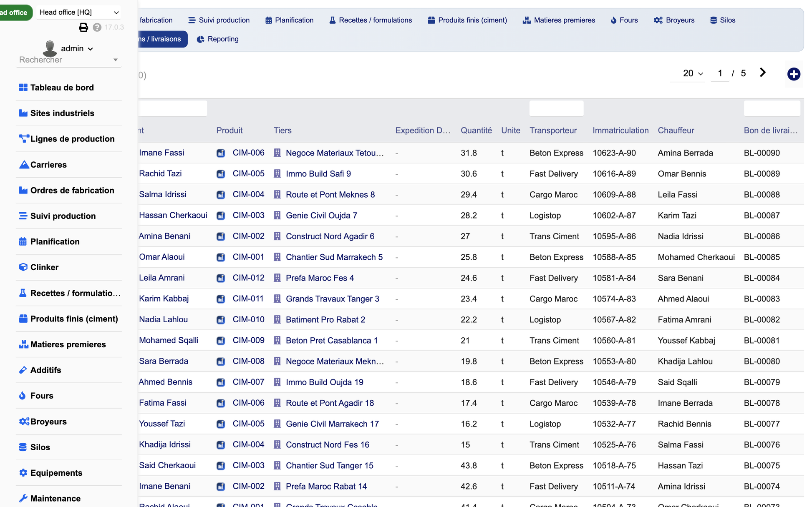This screenshot has width=812, height=507.
Task: Open Ordres de fabrication in sidebar
Action: pos(72,190)
